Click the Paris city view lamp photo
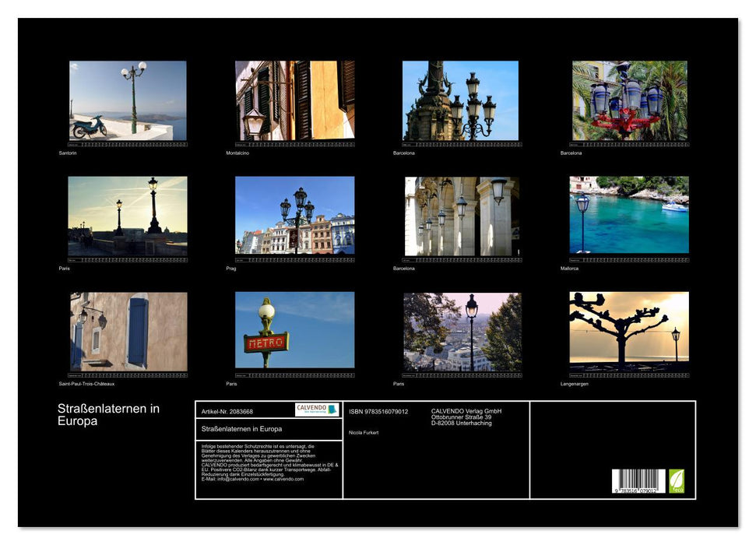This screenshot has width=756, height=545. click(462, 332)
